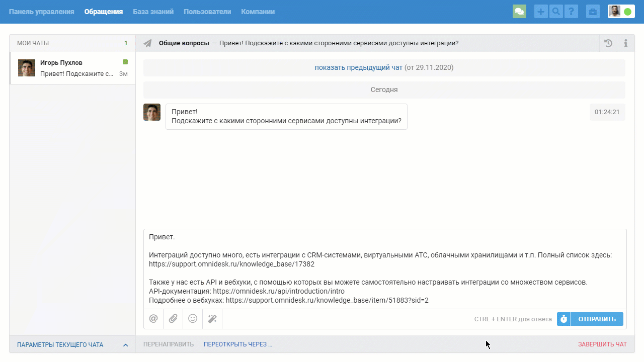This screenshot has width=644, height=362.
Task: Click the CTRL + ENTER hint text
Action: click(513, 319)
